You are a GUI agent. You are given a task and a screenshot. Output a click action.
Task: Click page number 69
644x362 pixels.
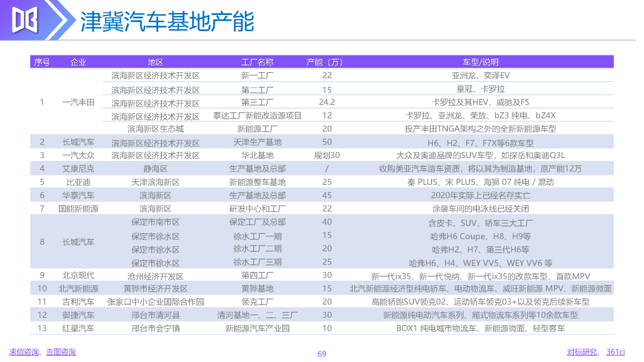321,354
